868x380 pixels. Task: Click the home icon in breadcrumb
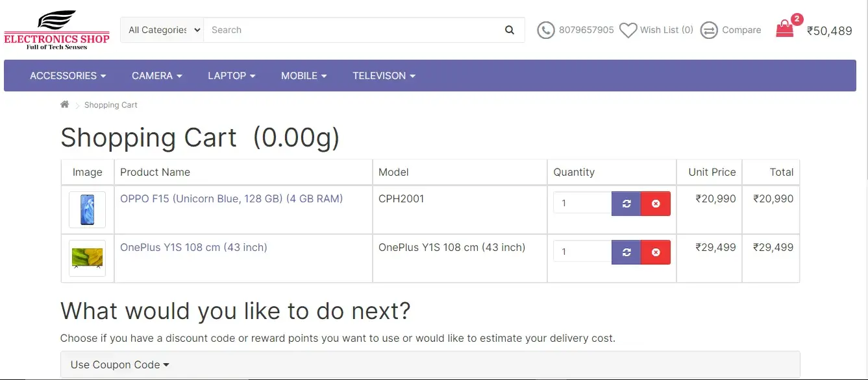[x=65, y=104]
